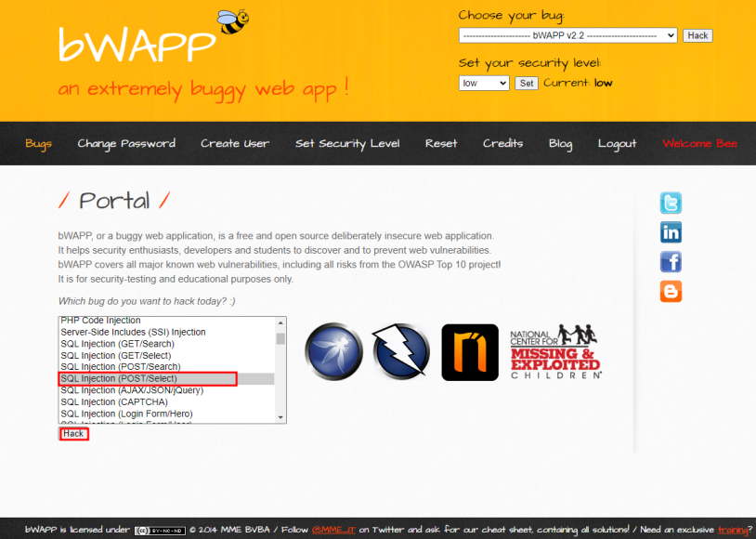This screenshot has height=539, width=756.
Task: Click the OWASP wasp logo
Action: (333, 352)
